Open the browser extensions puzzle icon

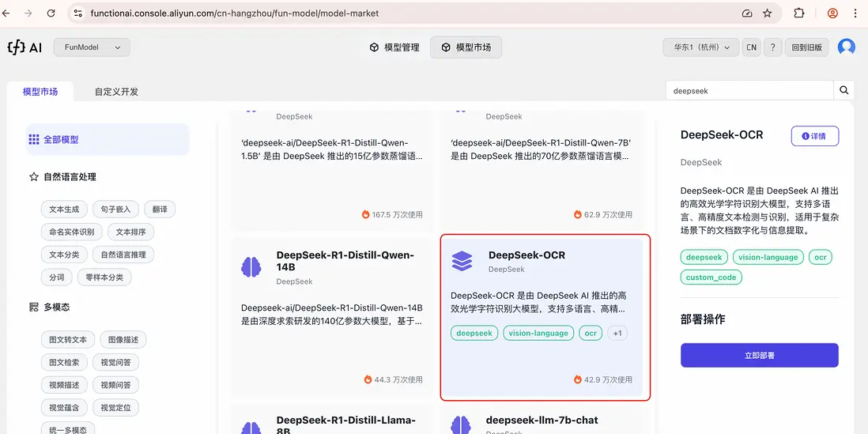click(798, 13)
